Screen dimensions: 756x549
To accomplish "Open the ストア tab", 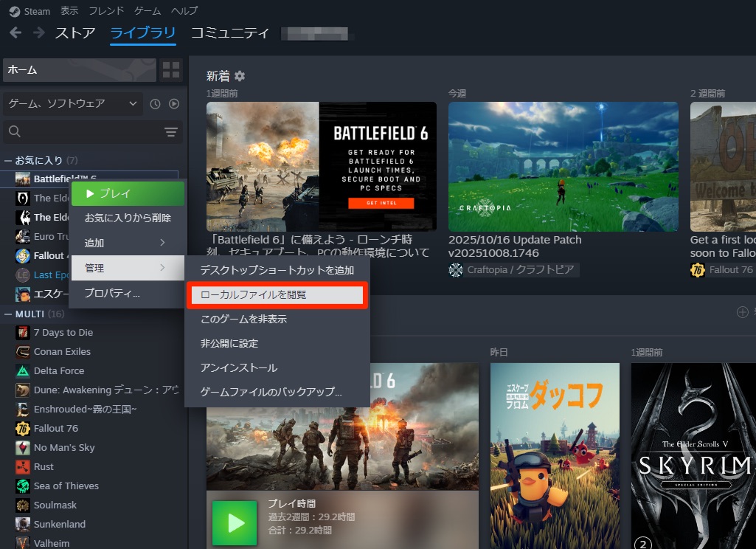I will point(75,33).
